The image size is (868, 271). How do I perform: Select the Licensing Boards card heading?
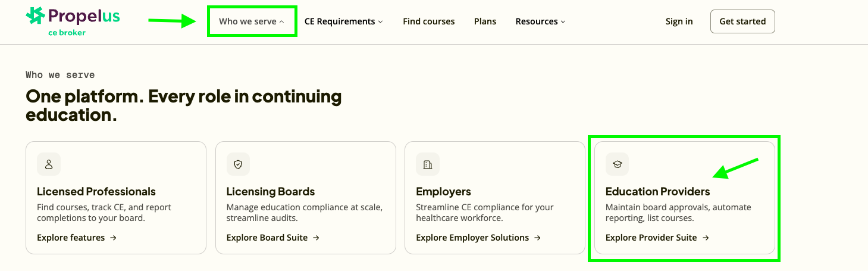[271, 192]
